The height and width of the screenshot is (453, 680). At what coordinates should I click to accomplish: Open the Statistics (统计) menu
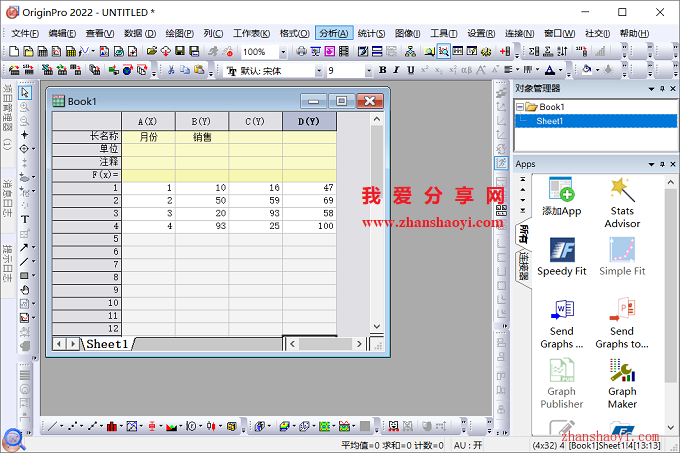pos(371,33)
